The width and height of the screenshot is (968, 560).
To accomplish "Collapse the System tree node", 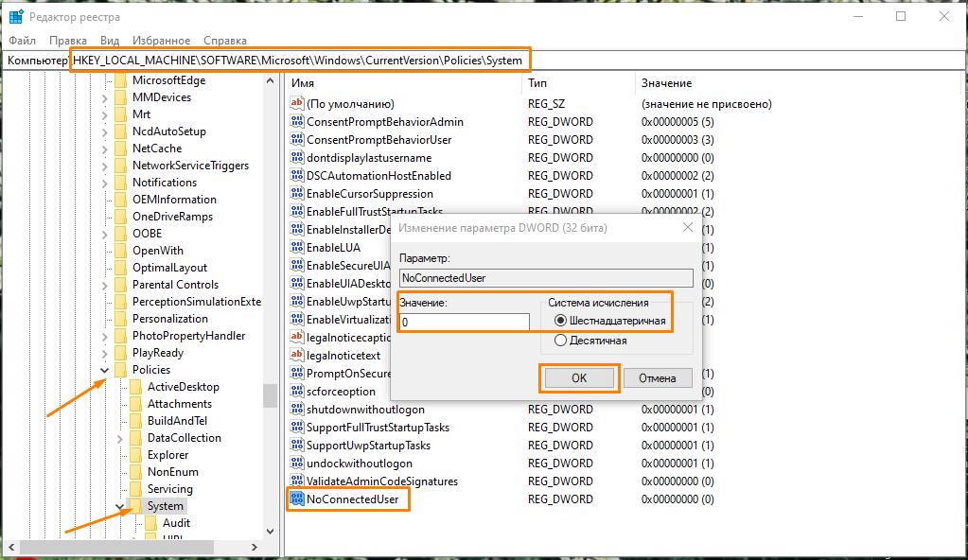I will click(119, 506).
